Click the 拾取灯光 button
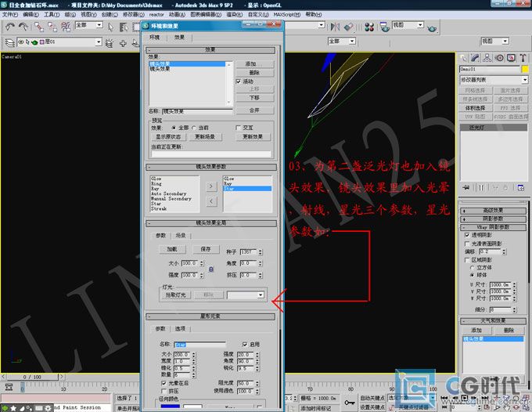The width and height of the screenshot is (532, 412). tap(175, 295)
